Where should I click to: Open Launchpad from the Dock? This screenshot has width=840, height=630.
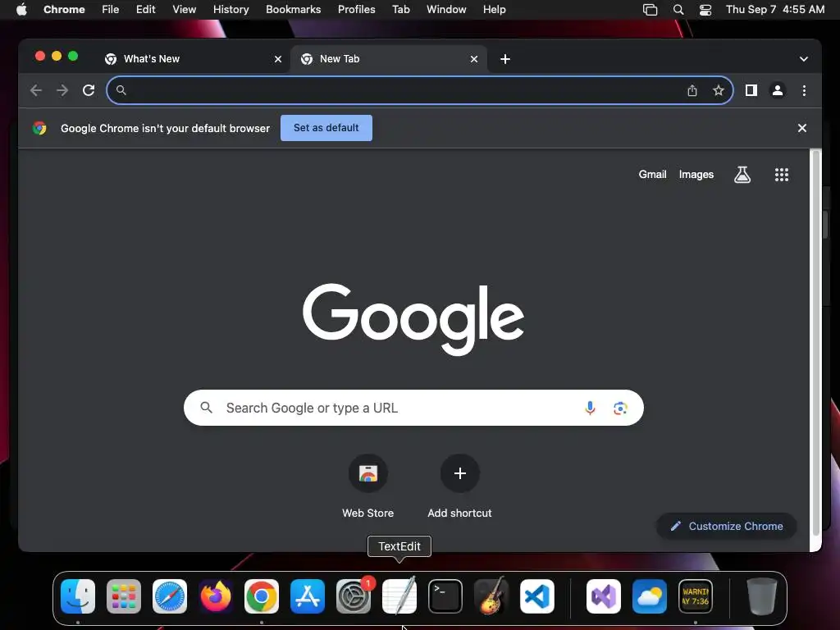coord(124,596)
